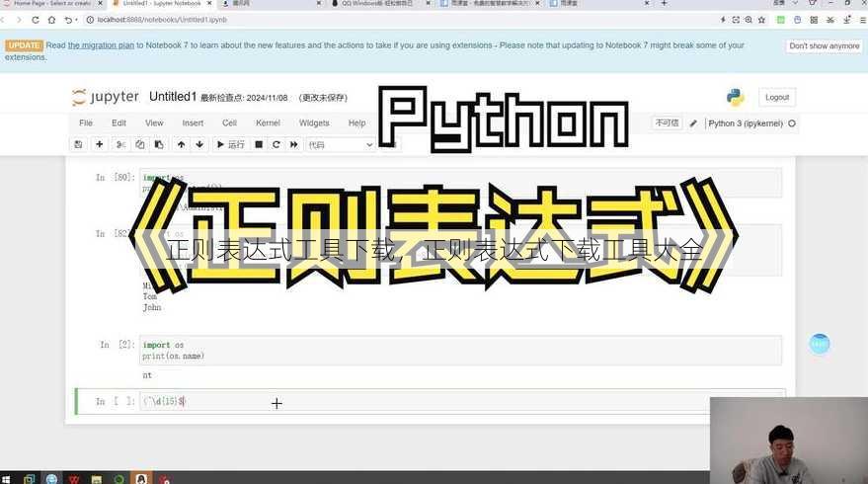Click the localhost:8888 address bar
This screenshot has height=484, width=868.
click(399, 20)
